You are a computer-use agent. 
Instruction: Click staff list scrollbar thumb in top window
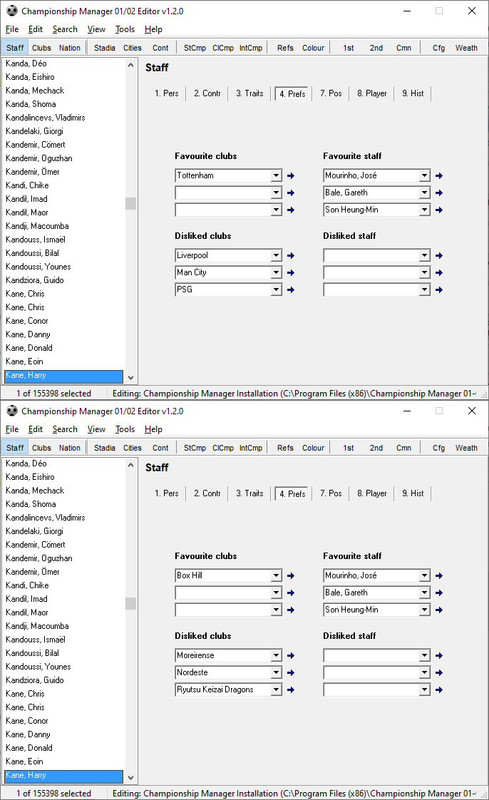[x=131, y=203]
